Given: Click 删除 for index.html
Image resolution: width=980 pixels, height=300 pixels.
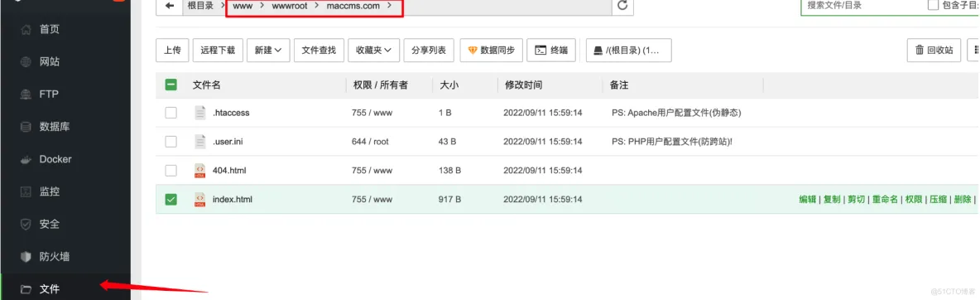Looking at the screenshot, I should click(x=963, y=199).
